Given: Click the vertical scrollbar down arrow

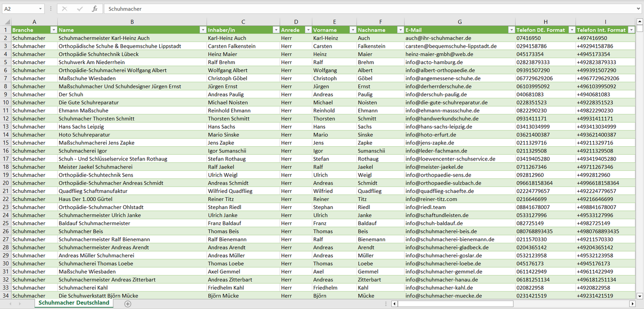Looking at the screenshot, I should pyautogui.click(x=640, y=295).
